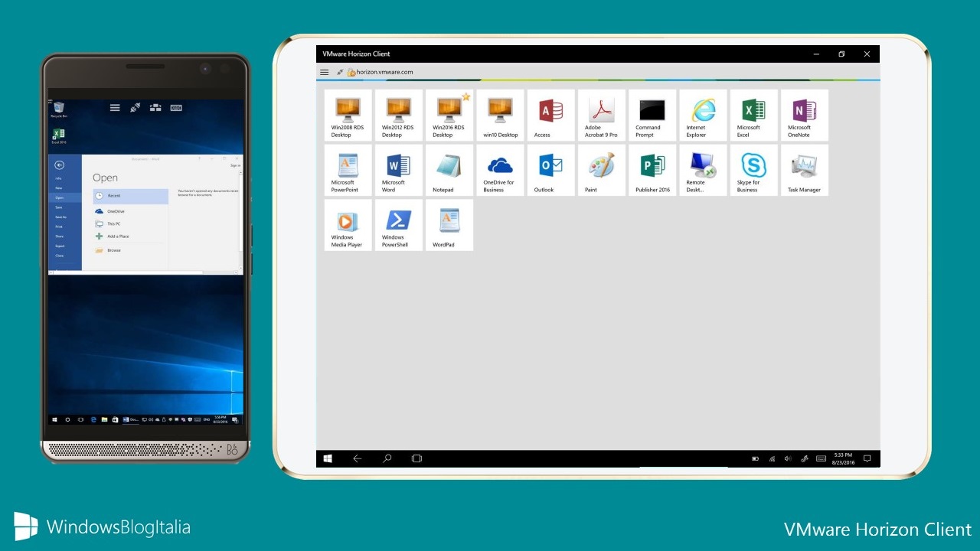The image size is (980, 551).
Task: Open OneDrive for Business tile
Action: pos(500,170)
